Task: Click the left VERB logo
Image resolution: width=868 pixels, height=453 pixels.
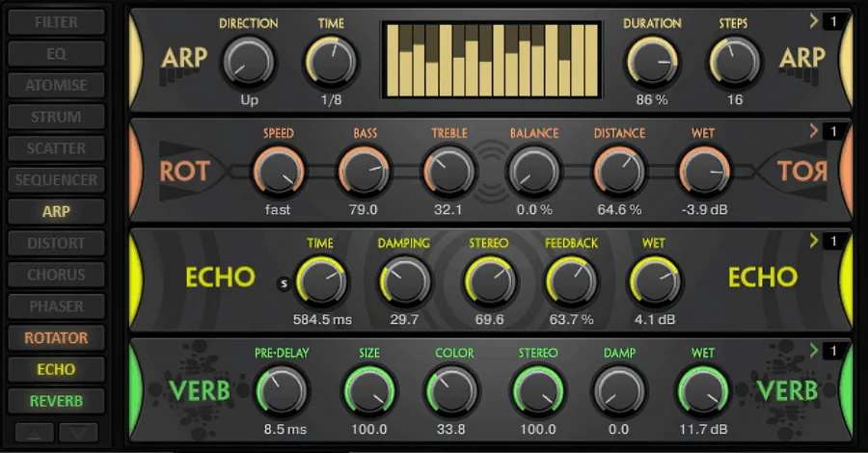Action: 200,390
